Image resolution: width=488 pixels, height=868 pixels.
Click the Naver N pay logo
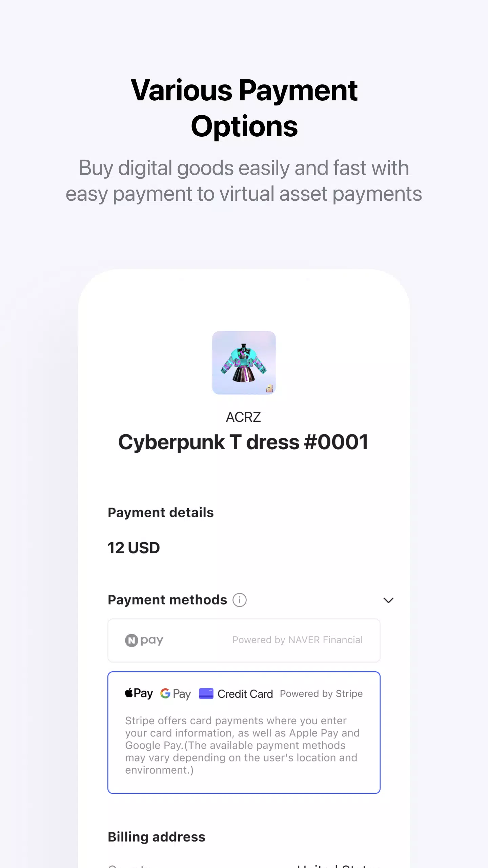144,640
